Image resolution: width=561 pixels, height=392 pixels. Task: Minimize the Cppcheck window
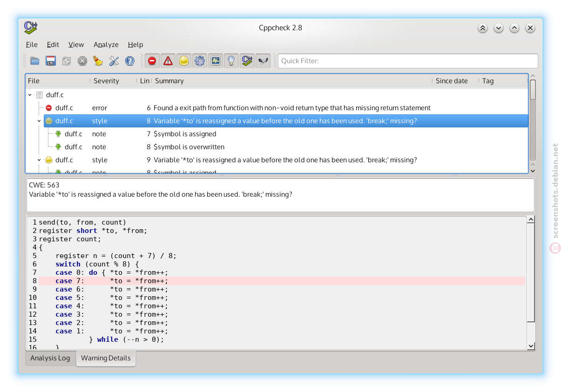(499, 28)
